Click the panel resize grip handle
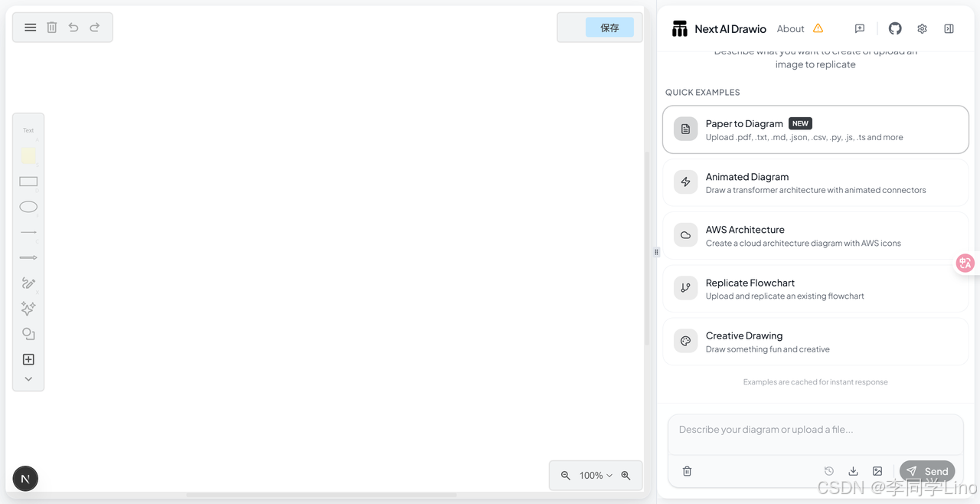The height and width of the screenshot is (504, 980). (x=656, y=252)
